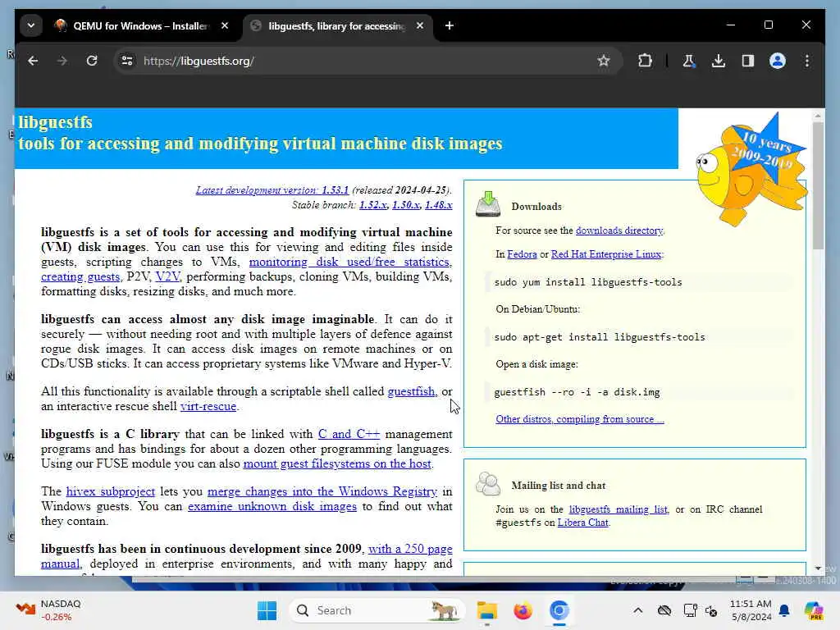Show browser downloads

[719, 61]
